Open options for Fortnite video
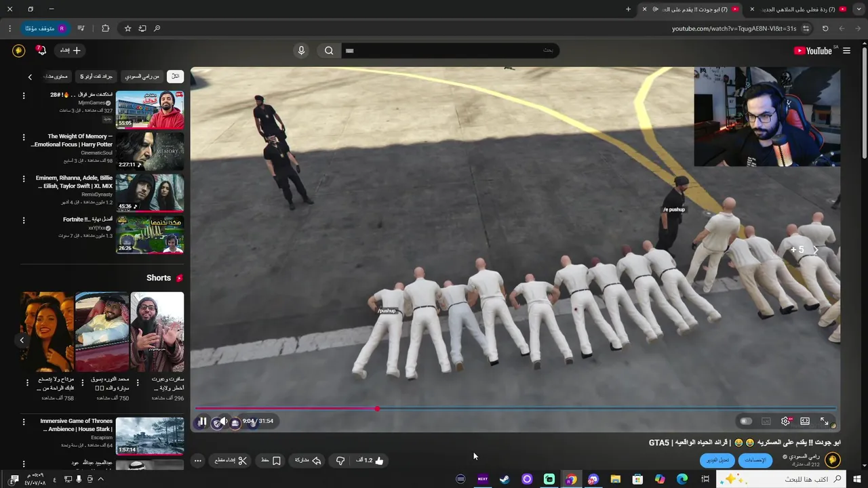Screen dimensions: 868x488 24,220
